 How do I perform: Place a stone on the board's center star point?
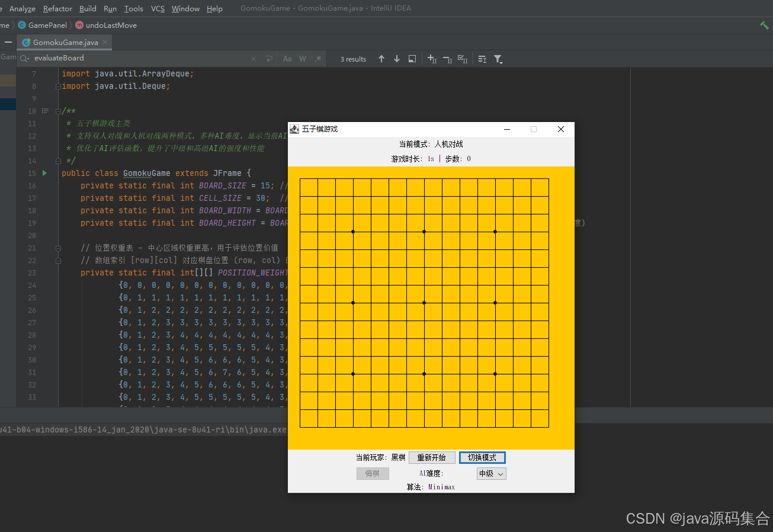point(424,303)
